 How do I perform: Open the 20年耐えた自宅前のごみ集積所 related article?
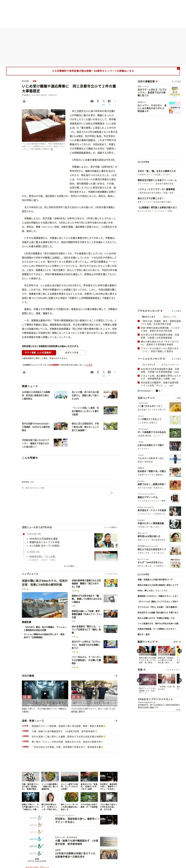(x=36, y=395)
